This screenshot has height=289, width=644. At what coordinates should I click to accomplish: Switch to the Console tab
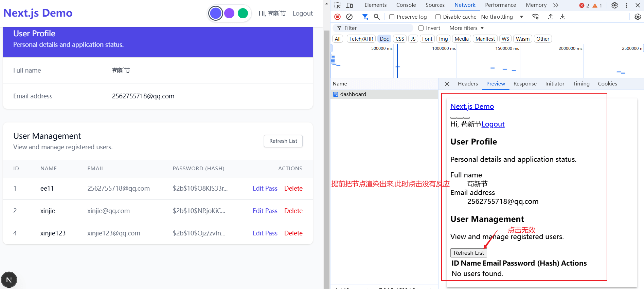[x=406, y=5]
